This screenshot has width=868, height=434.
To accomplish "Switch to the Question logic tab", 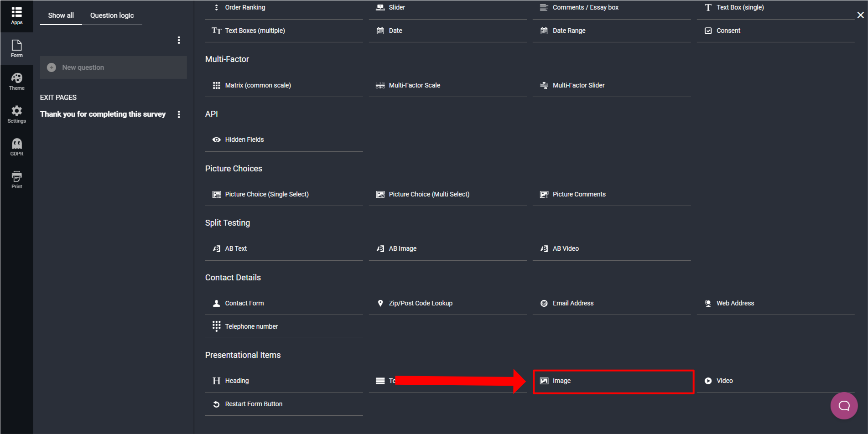I will click(112, 15).
